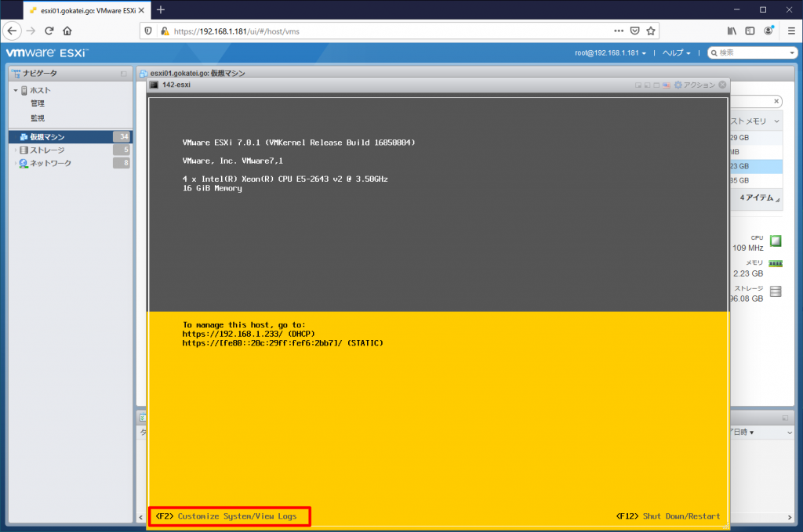Click the メモリ module icon in stats panel

tap(775, 265)
